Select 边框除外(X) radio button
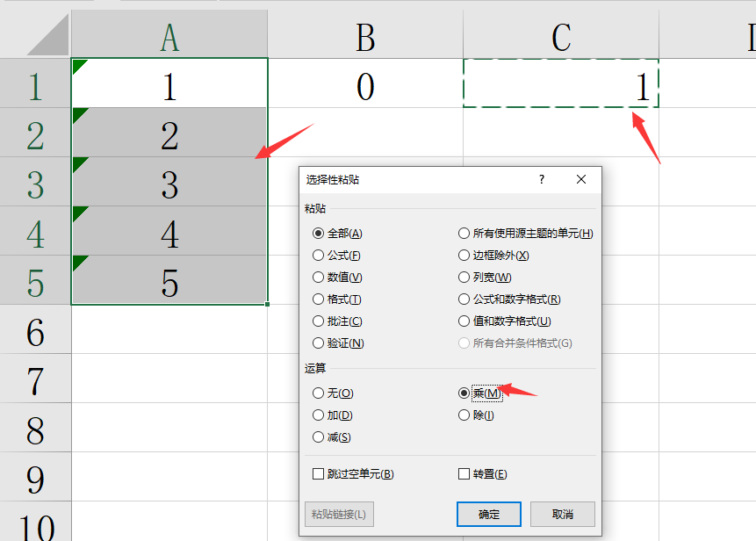Screen dimensions: 756x541 coord(493,255)
